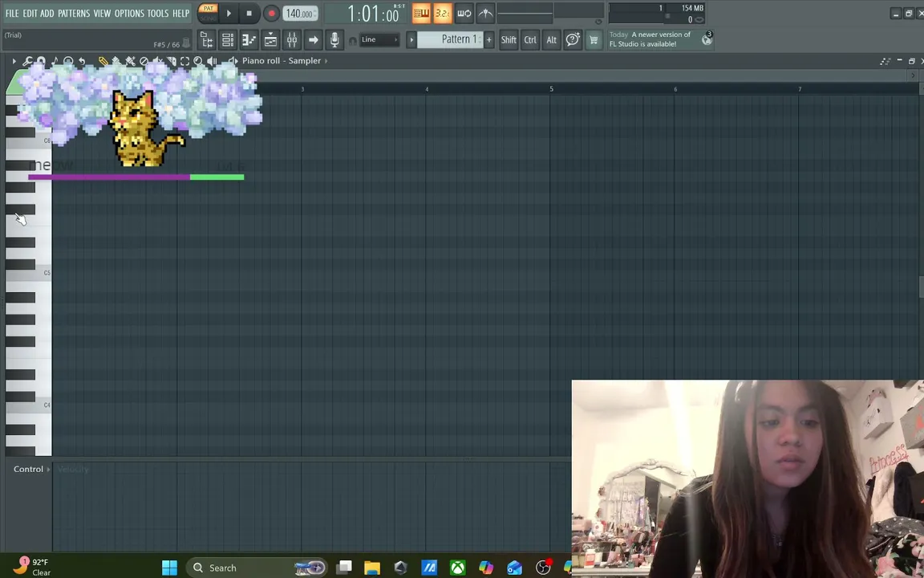Open the Line snap dropdown
The width and height of the screenshot is (924, 578).
point(379,39)
